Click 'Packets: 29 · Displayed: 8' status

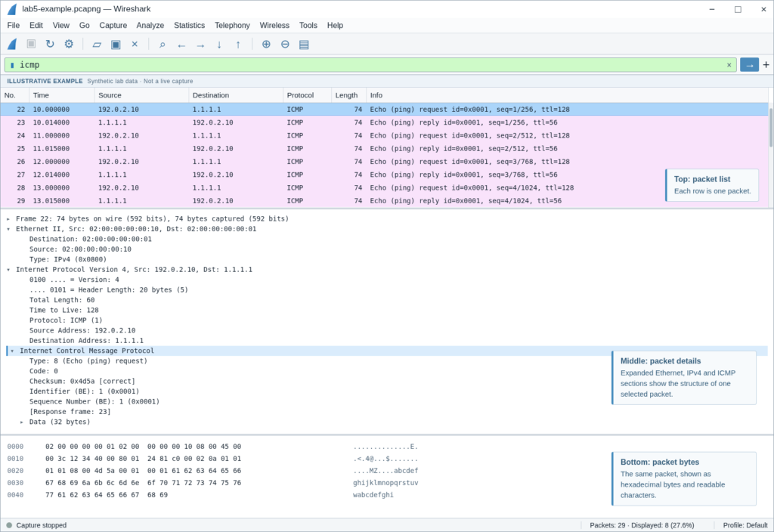pyautogui.click(x=642, y=525)
